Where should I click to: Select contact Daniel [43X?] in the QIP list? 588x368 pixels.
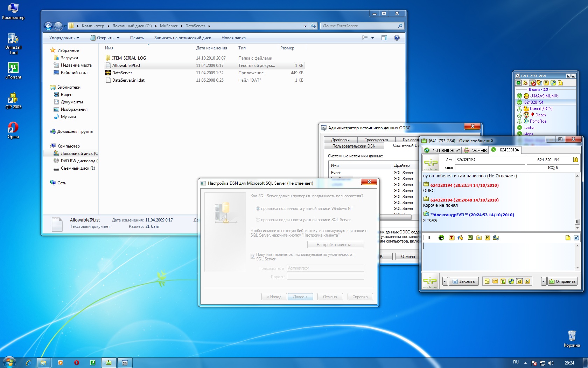541,109
